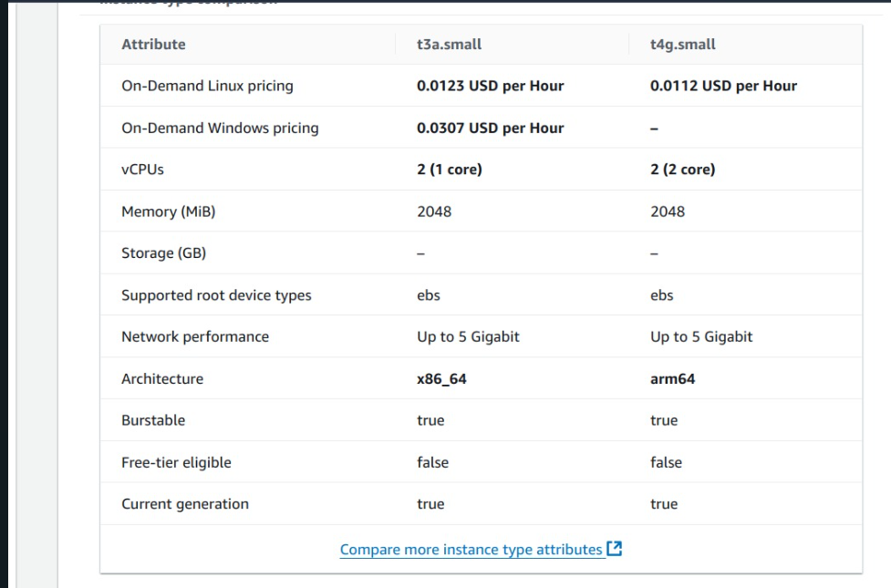891x588 pixels.
Task: Click the On-Demand Linux pricing row label
Action: pyautogui.click(x=207, y=86)
